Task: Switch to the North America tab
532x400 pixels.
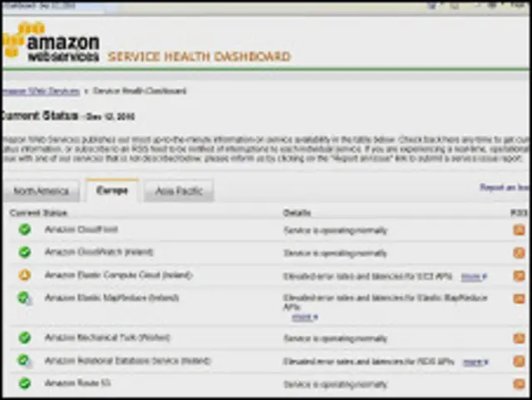Action: 41,191
